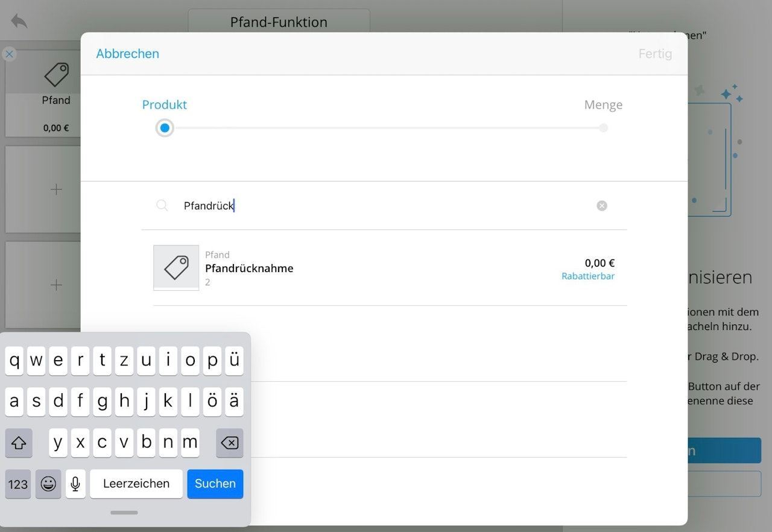
Task: Switch to the 123 numeric keyboard
Action: point(18,484)
